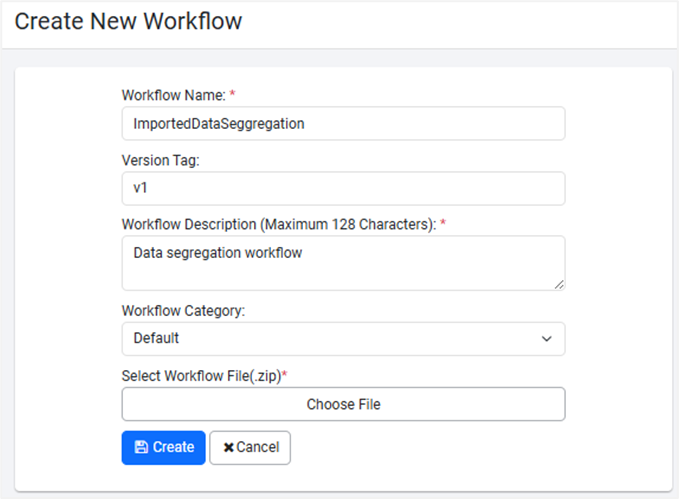Grab the description box resize handle
679x499 pixels.
(559, 284)
